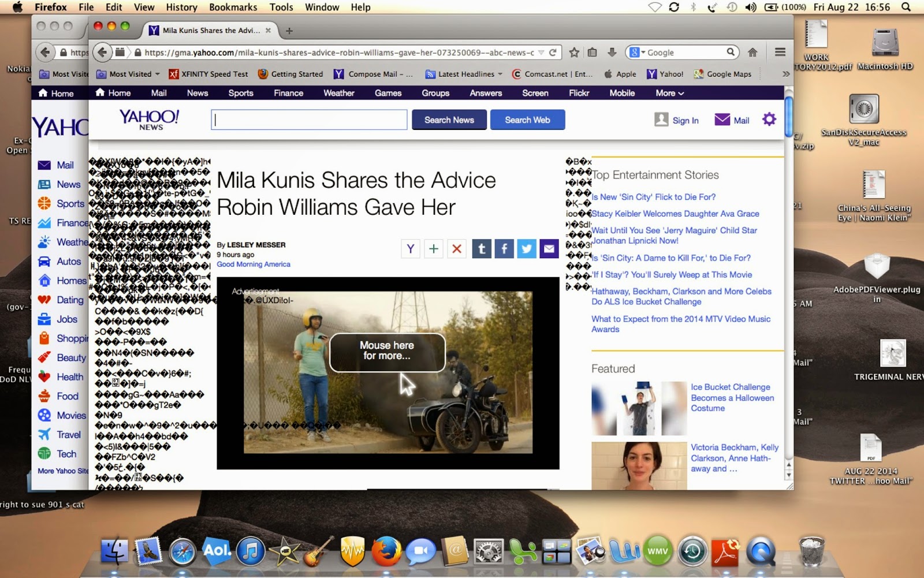Bookmark this page with the star icon
The width and height of the screenshot is (924, 578).
[x=574, y=53]
